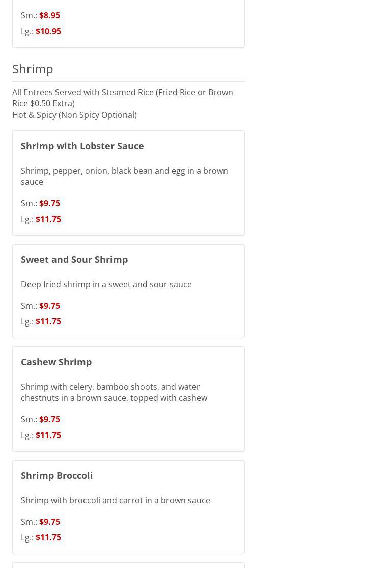
Task: Open the Shrimp with Lobster Sauce item
Action: pos(82,146)
